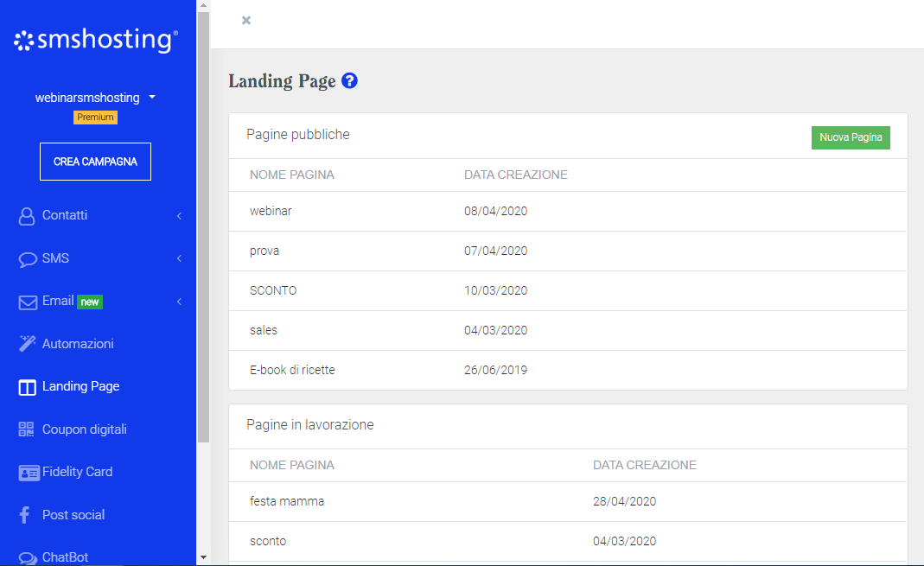This screenshot has width=924, height=566.
Task: Click the Landing Page help question mark
Action: coord(349,80)
